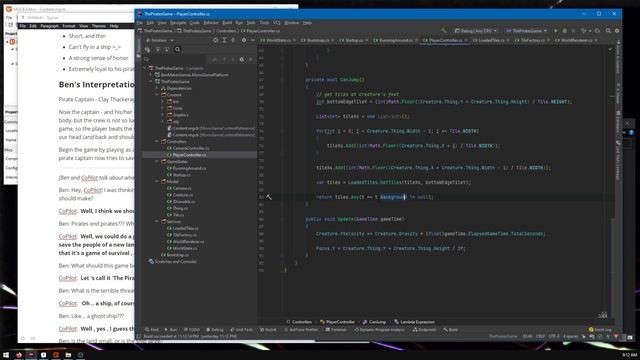This screenshot has width=640, height=360.
Task: Click the search magnifier icon in explorer toolbar
Action: pos(178,49)
